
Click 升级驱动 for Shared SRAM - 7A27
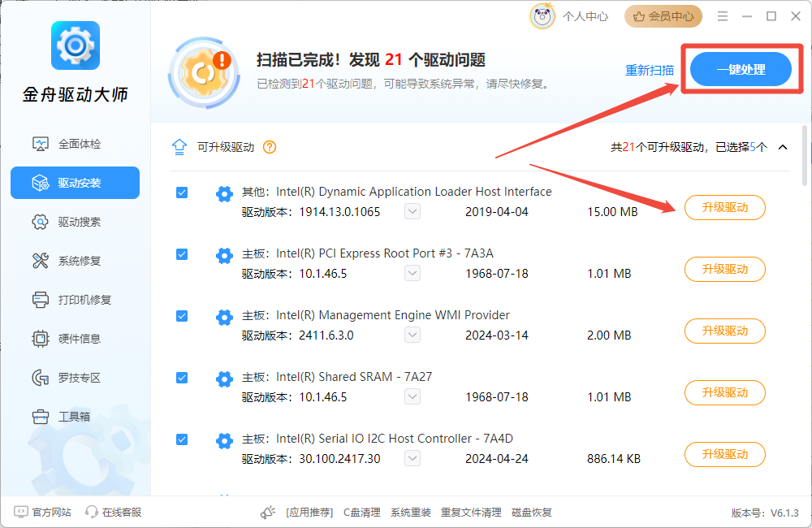coord(725,392)
